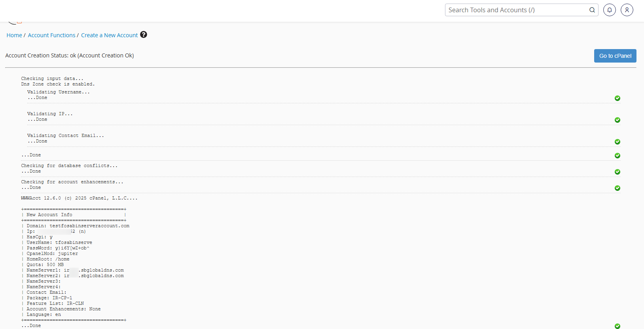This screenshot has height=329, width=644.
Task: Click the Validating IP green check icon
Action: (x=617, y=120)
